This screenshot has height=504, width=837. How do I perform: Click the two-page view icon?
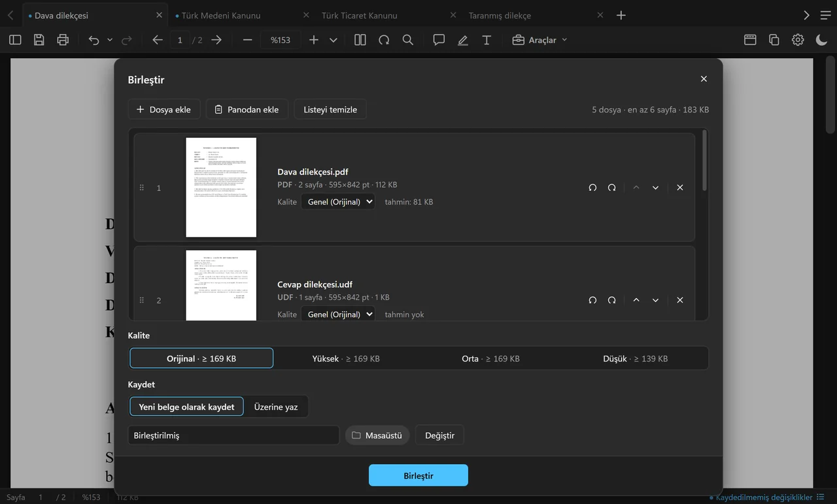360,40
